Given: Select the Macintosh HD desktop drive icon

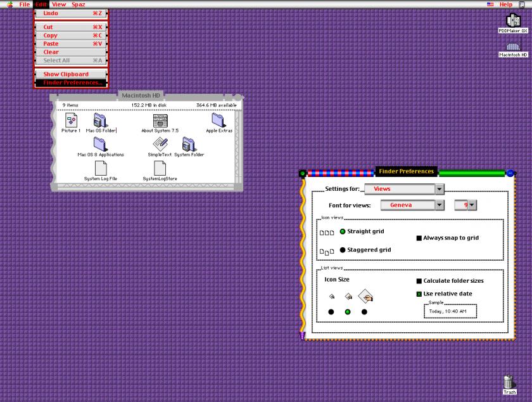Looking at the screenshot, I should pos(513,46).
